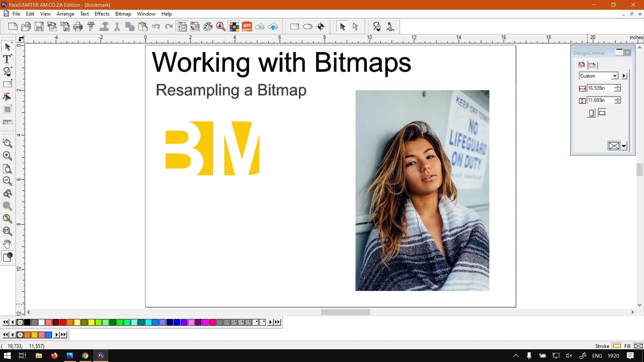Select the Bezier pen tool in left toolbox
The height and width of the screenshot is (362, 644).
[x=7, y=71]
